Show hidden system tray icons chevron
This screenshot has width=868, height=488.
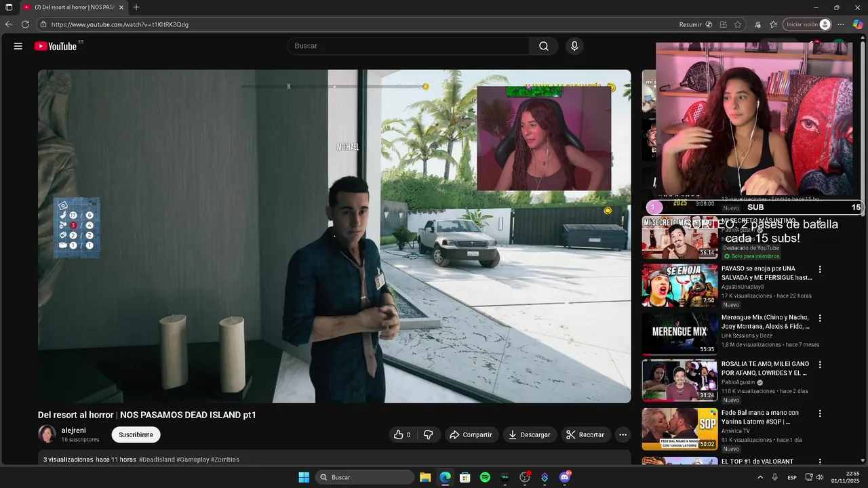point(760,477)
